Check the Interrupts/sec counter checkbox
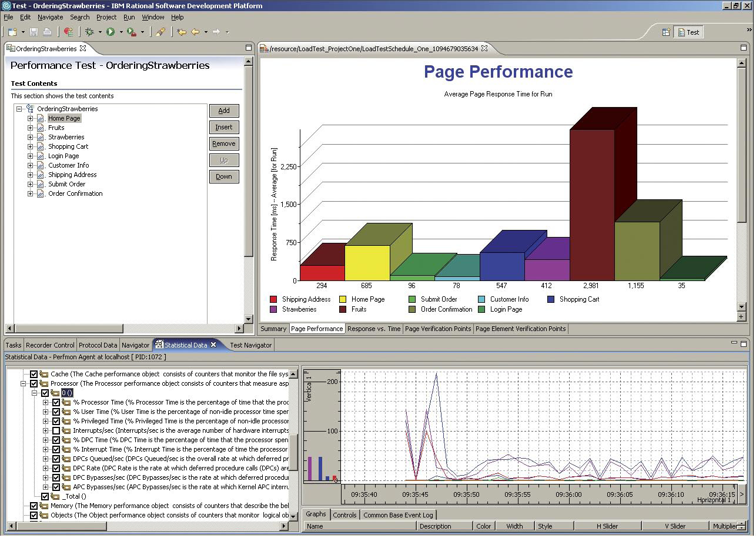 [56, 430]
